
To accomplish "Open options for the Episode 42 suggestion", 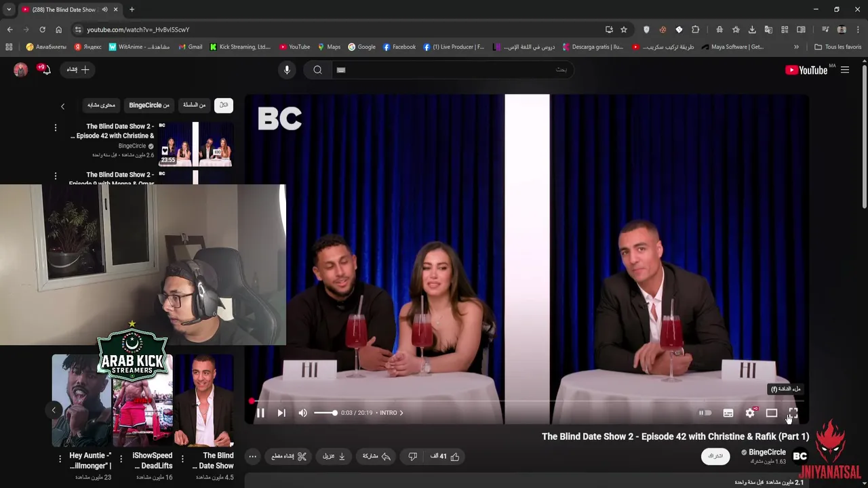I will pos(56,127).
